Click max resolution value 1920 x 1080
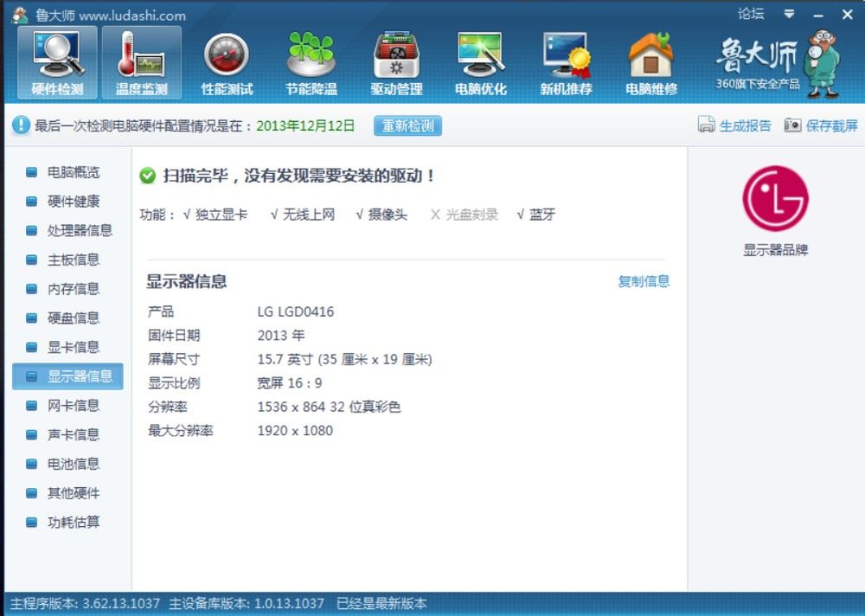This screenshot has width=865, height=616. [295, 431]
